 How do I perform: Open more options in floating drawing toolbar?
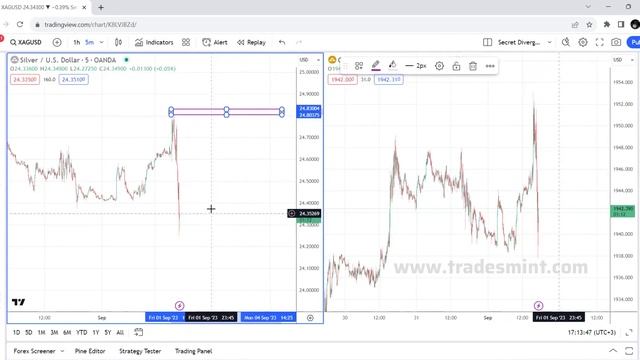(490, 66)
